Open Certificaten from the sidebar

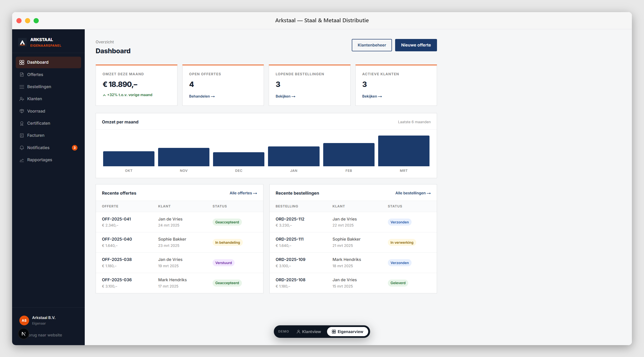(x=38, y=123)
